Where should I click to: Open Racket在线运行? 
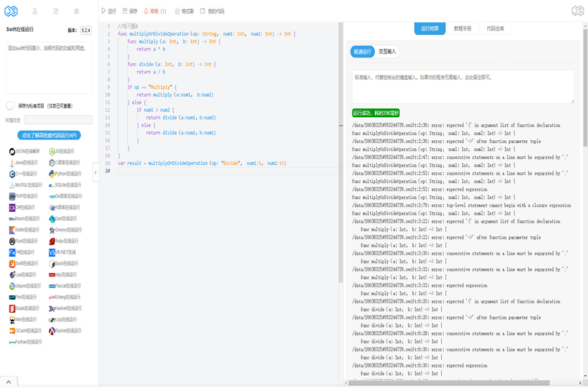[x=65, y=331]
